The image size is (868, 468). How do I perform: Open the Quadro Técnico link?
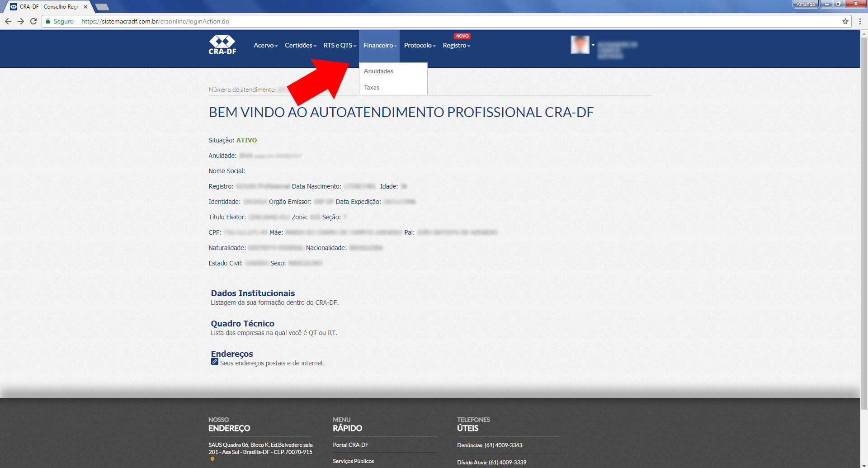tap(242, 324)
